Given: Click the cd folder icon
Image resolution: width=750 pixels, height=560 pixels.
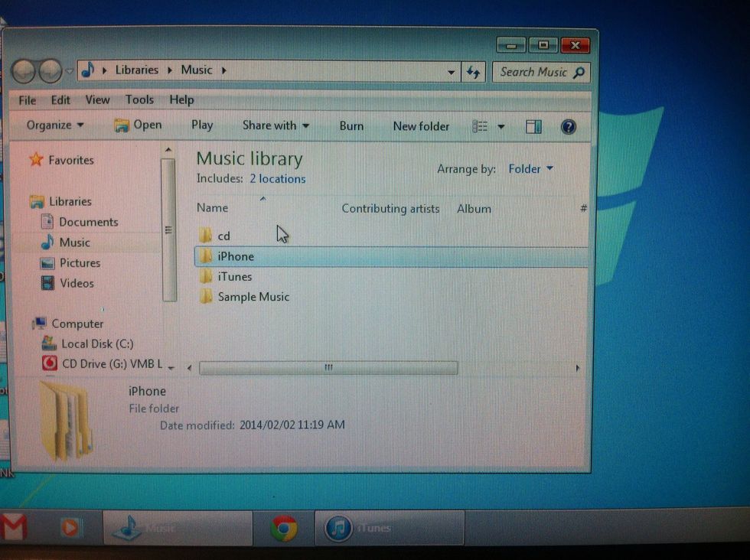Looking at the screenshot, I should 206,236.
